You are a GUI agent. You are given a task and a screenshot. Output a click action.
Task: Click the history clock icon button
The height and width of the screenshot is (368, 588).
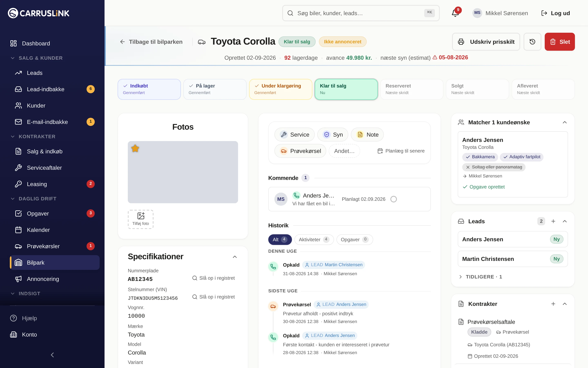tap(532, 42)
